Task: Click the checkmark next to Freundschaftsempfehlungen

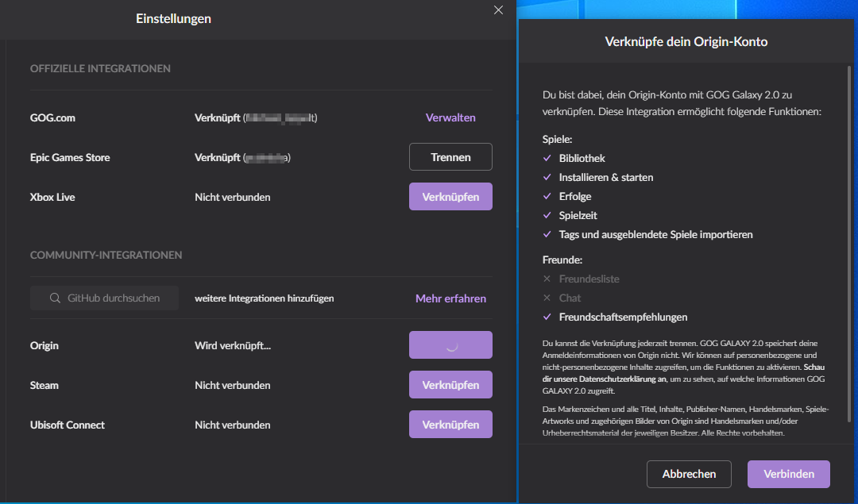Action: 547,317
